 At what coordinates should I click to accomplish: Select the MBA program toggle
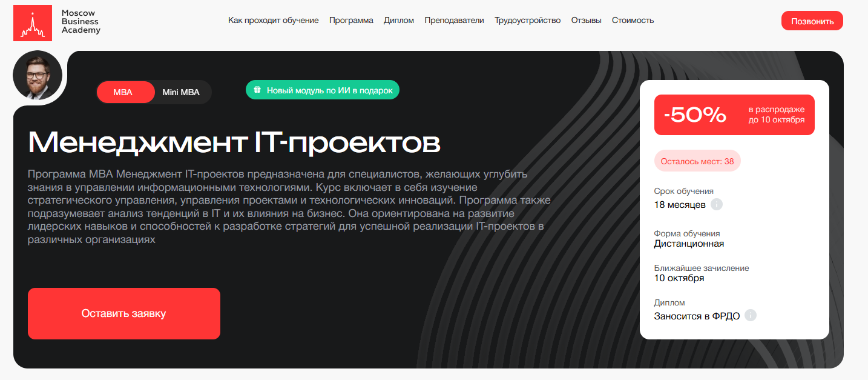pyautogui.click(x=125, y=92)
